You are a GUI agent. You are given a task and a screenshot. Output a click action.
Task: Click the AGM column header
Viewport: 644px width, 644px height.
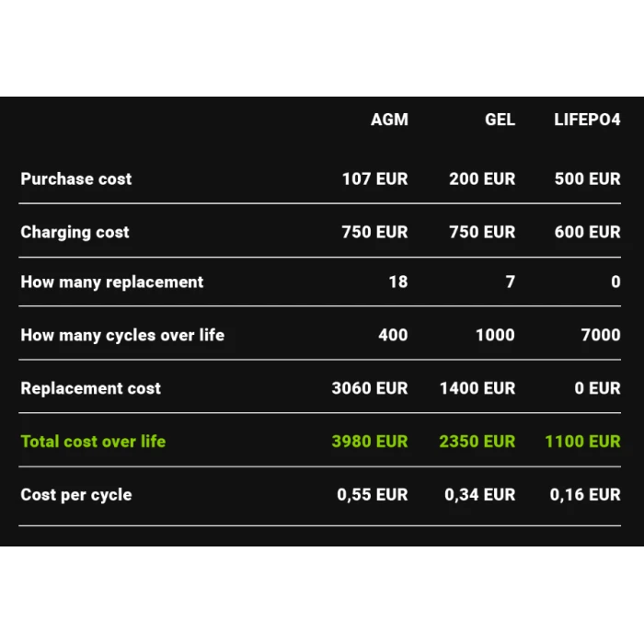coord(389,120)
